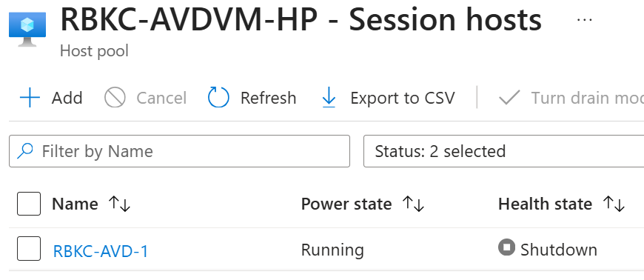Click the Export download arrow icon
Image resolution: width=644 pixels, height=280 pixels.
point(329,98)
